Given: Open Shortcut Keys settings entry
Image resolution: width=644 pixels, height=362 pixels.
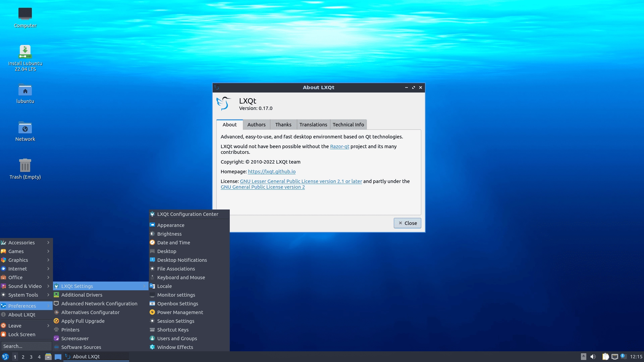Looking at the screenshot, I should [x=189, y=329].
